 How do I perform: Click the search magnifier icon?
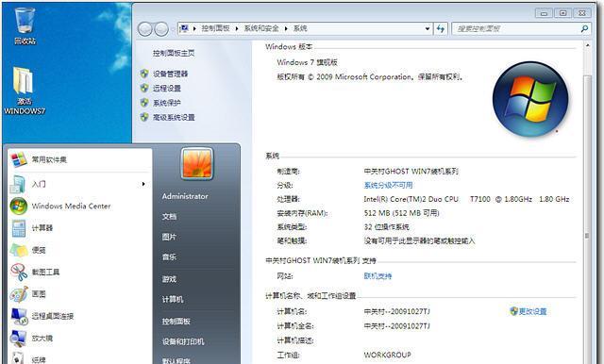pos(585,28)
